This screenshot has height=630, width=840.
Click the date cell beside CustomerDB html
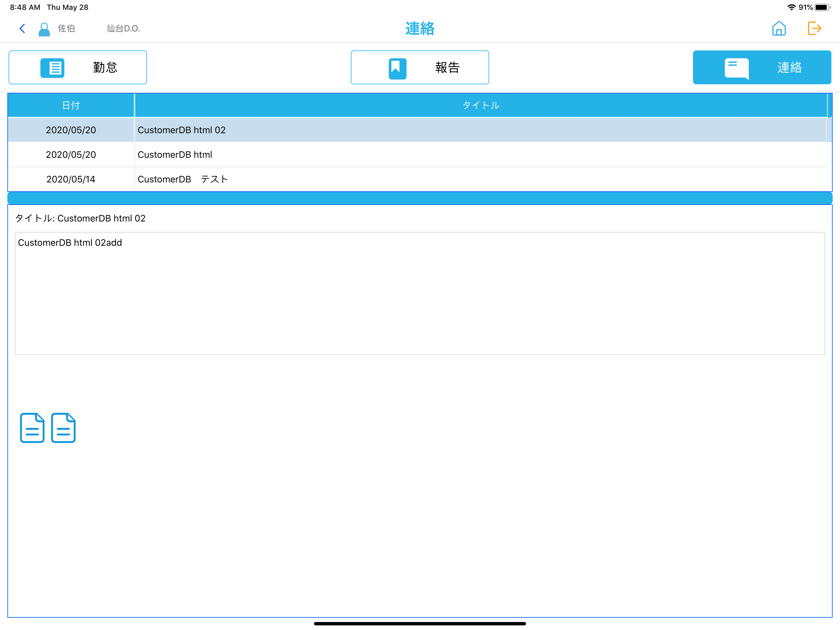point(71,155)
